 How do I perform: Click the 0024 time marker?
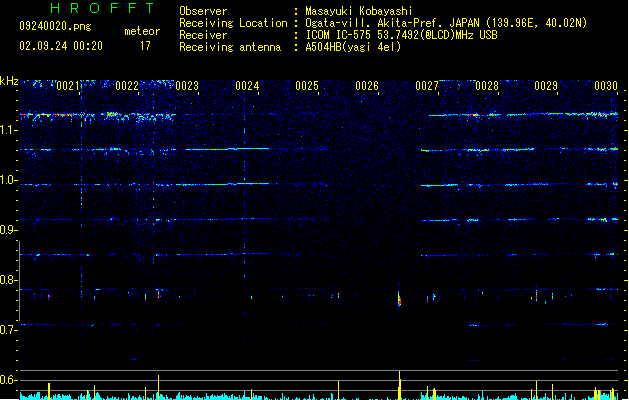247,86
